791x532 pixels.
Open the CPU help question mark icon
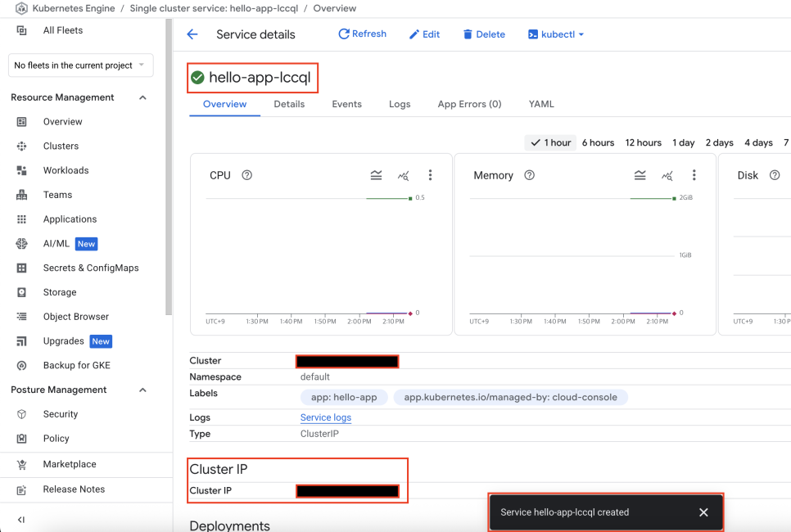pos(246,175)
